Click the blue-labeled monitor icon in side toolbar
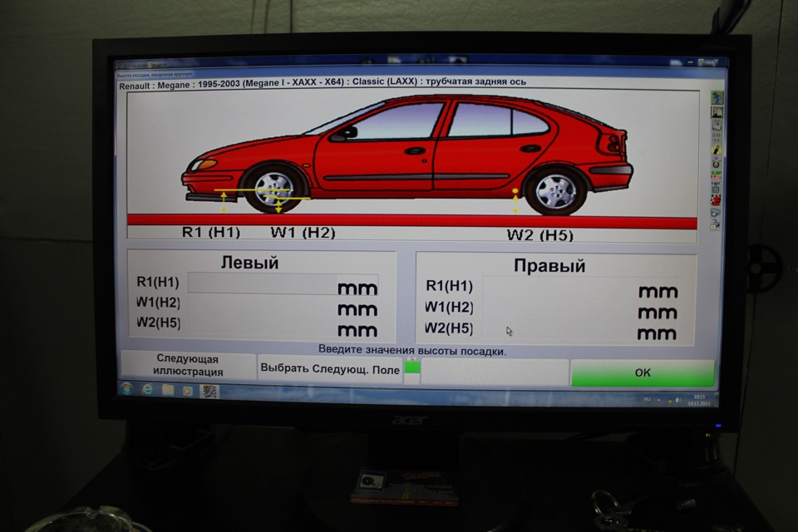The width and height of the screenshot is (798, 532). tap(716, 187)
